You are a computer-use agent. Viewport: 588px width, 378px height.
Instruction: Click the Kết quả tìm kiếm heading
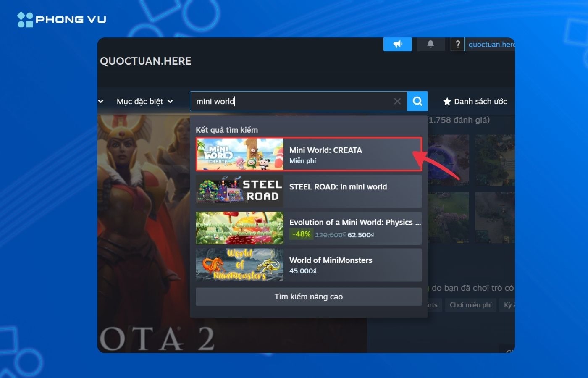click(x=227, y=130)
